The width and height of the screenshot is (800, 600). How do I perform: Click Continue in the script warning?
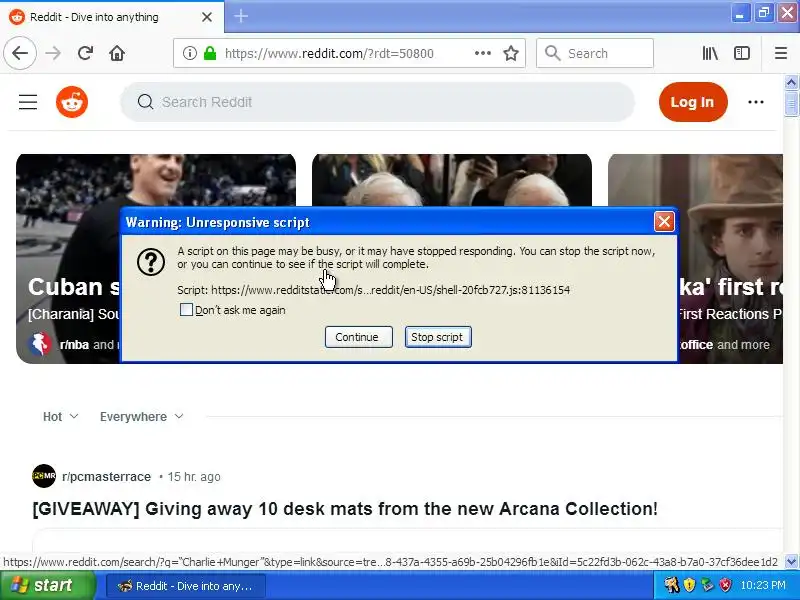(358, 337)
